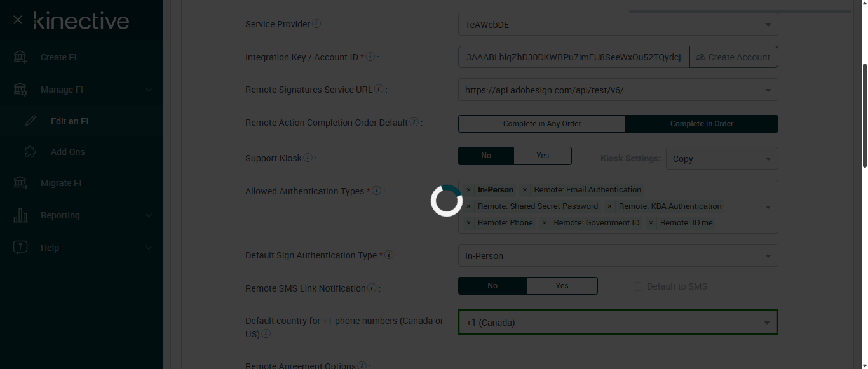The height and width of the screenshot is (369, 868).
Task: Open Default Sign Authentication Type dropdown
Action: click(618, 256)
